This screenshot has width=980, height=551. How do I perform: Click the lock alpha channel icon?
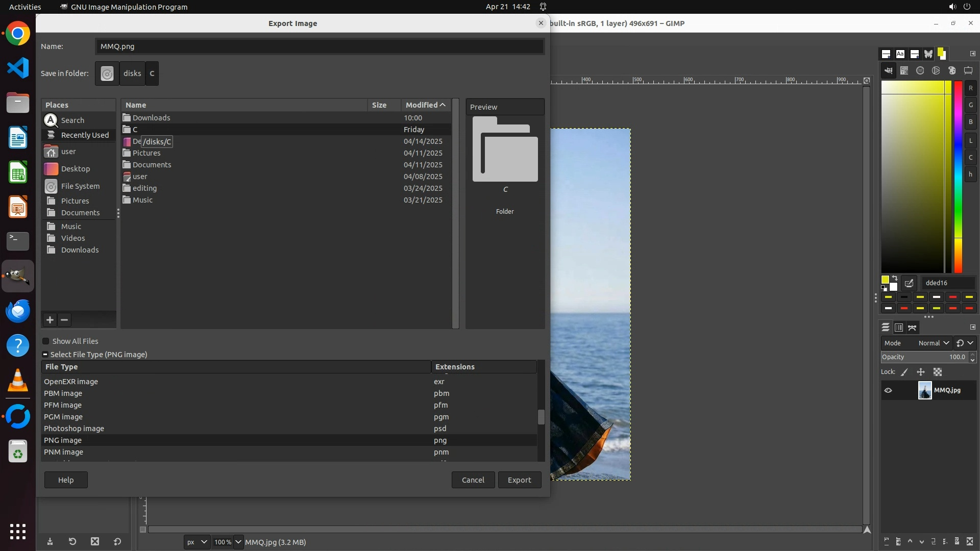pos(938,372)
